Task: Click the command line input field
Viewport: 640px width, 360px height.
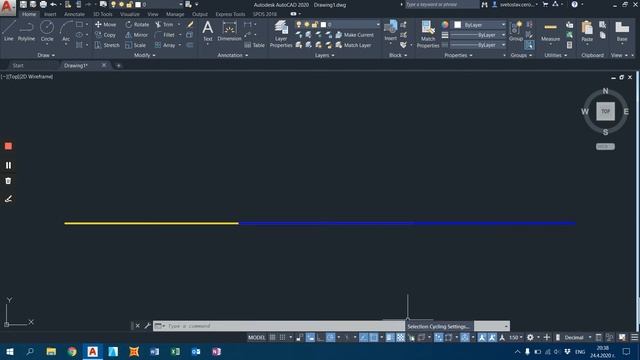Action: (x=286, y=326)
